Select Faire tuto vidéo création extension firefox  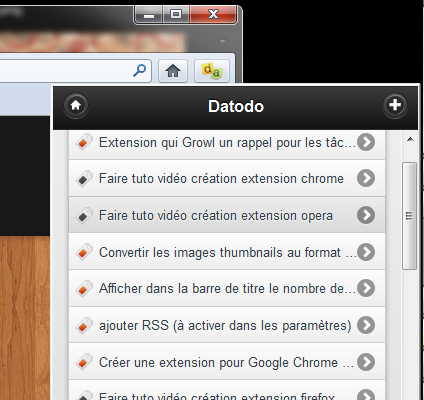(x=227, y=390)
